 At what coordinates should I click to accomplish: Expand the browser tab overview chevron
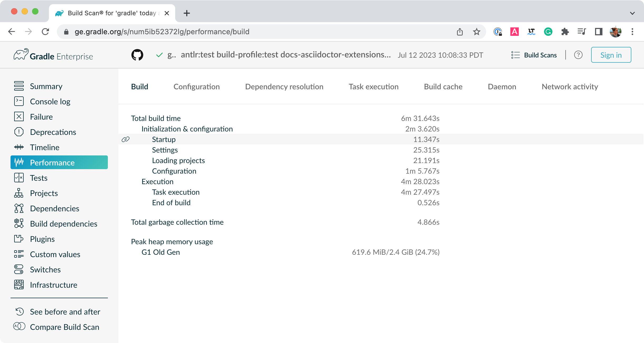click(632, 13)
